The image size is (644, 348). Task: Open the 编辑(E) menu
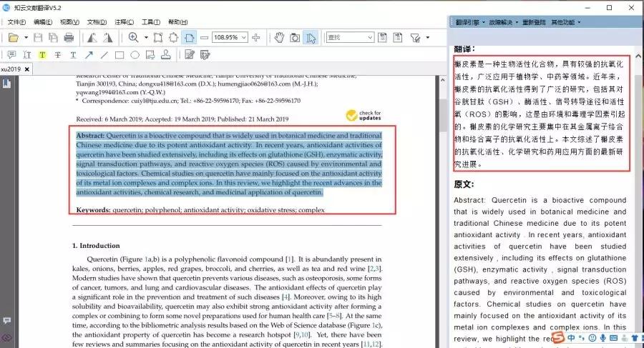(43, 22)
